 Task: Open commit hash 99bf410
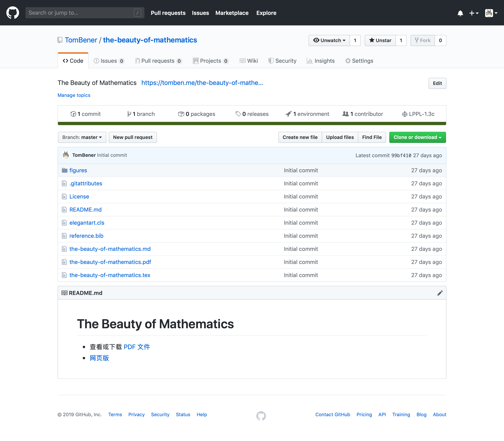[401, 155]
